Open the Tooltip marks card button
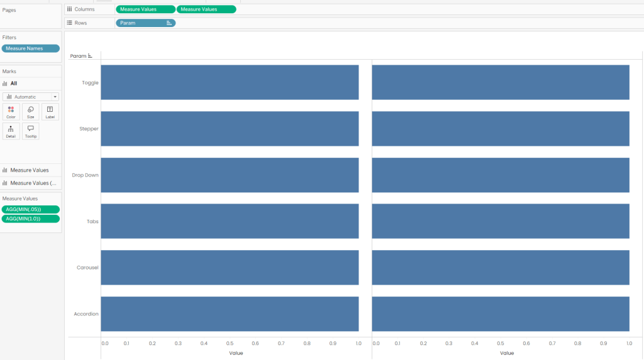The width and height of the screenshot is (644, 360). [30, 131]
